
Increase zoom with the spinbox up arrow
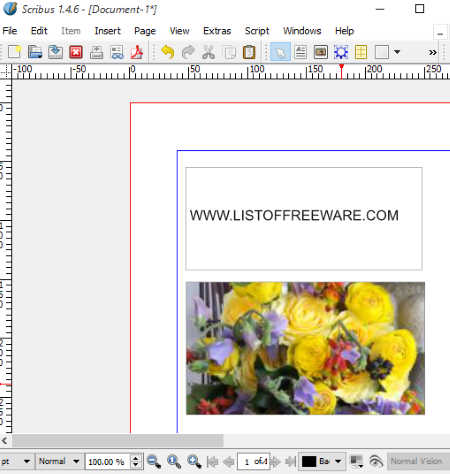136,458
